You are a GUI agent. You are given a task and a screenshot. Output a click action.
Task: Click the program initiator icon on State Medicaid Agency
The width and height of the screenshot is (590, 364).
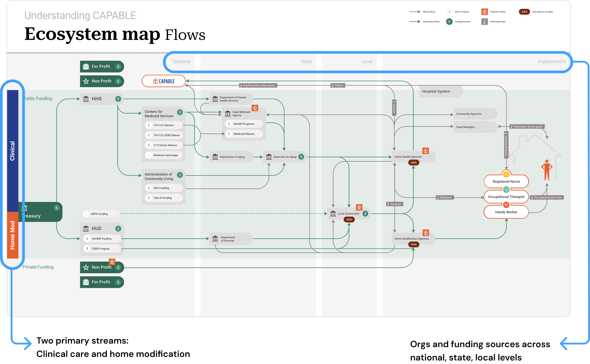point(255,108)
